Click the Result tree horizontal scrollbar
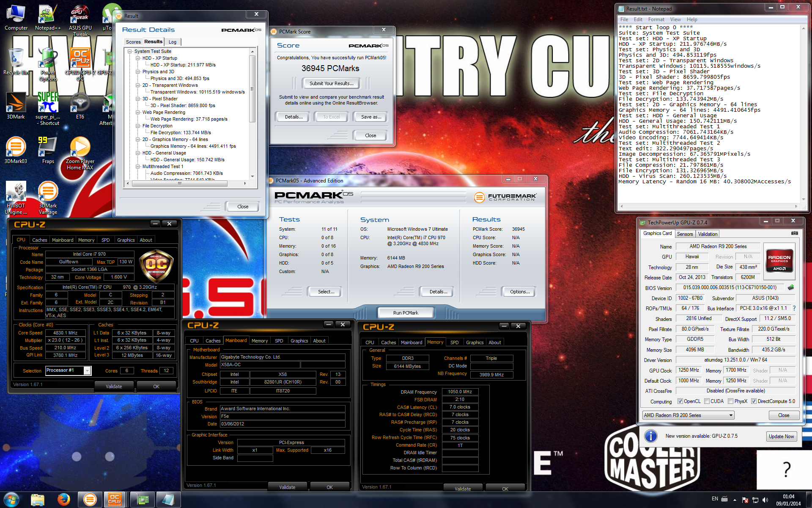Image resolution: width=812 pixels, height=508 pixels. tap(186, 183)
